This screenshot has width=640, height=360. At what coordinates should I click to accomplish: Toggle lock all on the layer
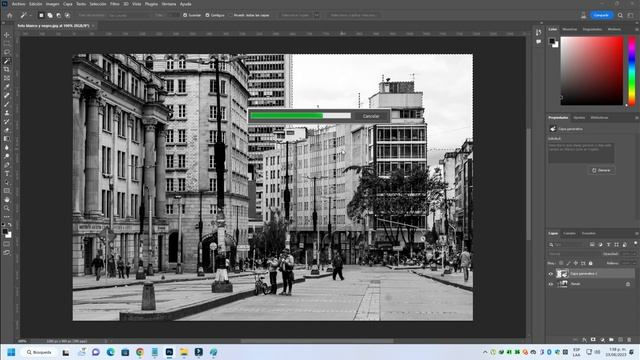pyautogui.click(x=591, y=263)
